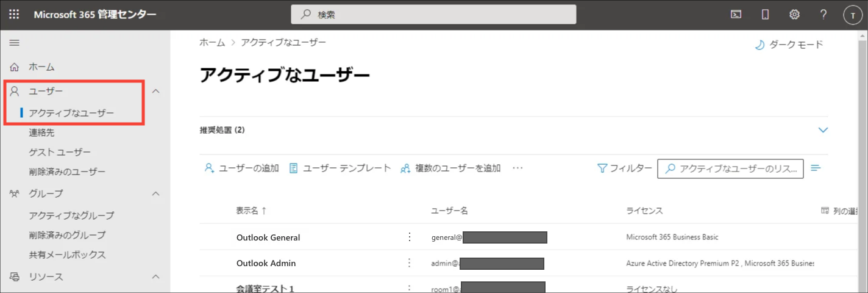This screenshot has height=293, width=868.
Task: Open the toolbar more options ellipsis
Action: (518, 168)
